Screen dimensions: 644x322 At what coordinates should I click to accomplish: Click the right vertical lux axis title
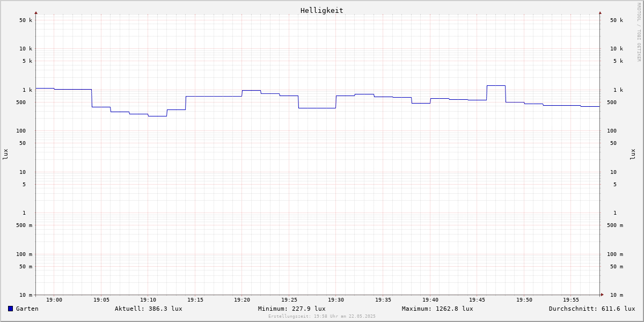point(633,154)
